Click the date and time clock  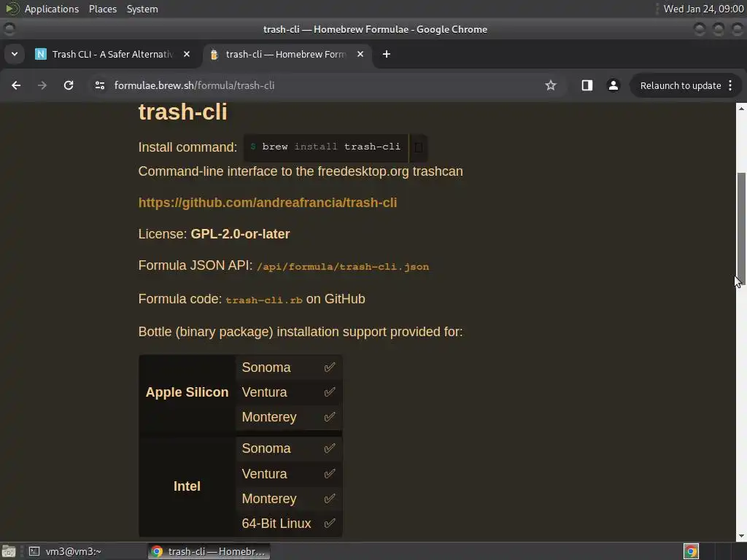[x=704, y=9]
